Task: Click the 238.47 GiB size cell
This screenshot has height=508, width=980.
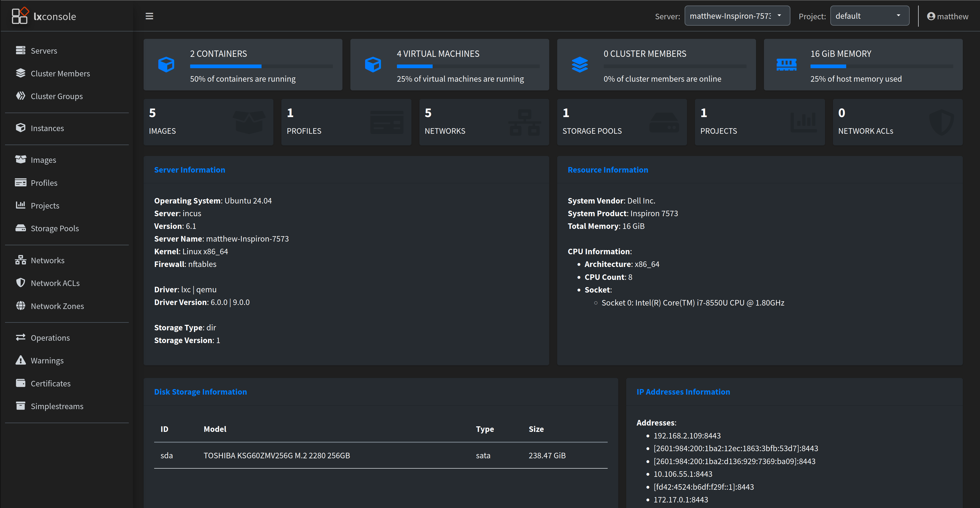Action: (547, 455)
